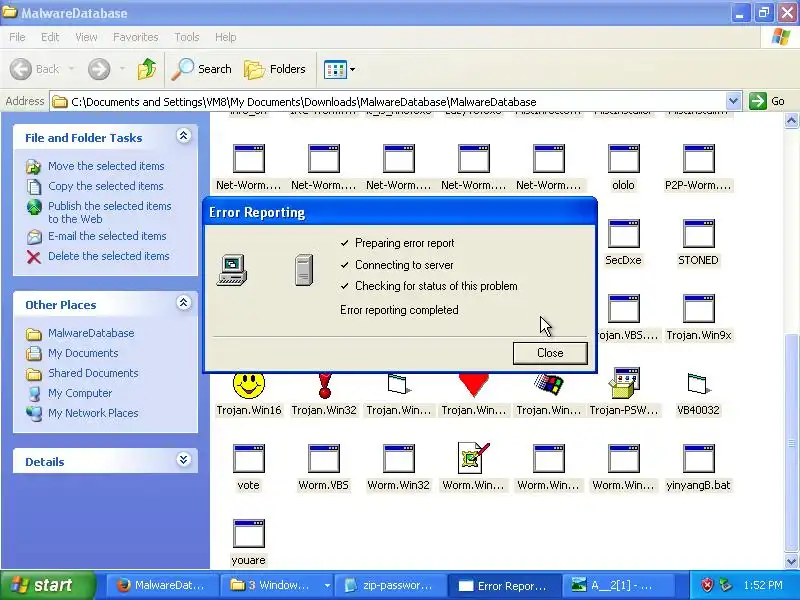800x600 pixels.
Task: Click the Back navigation button
Action: pos(35,69)
